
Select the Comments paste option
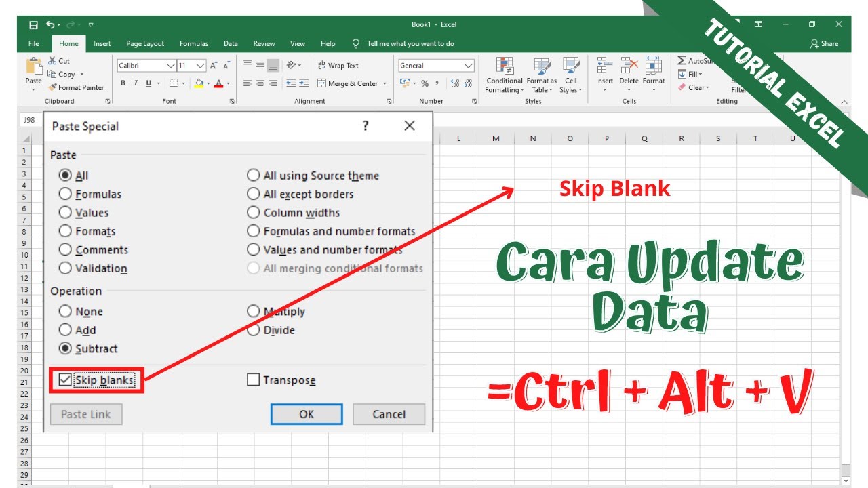point(65,250)
